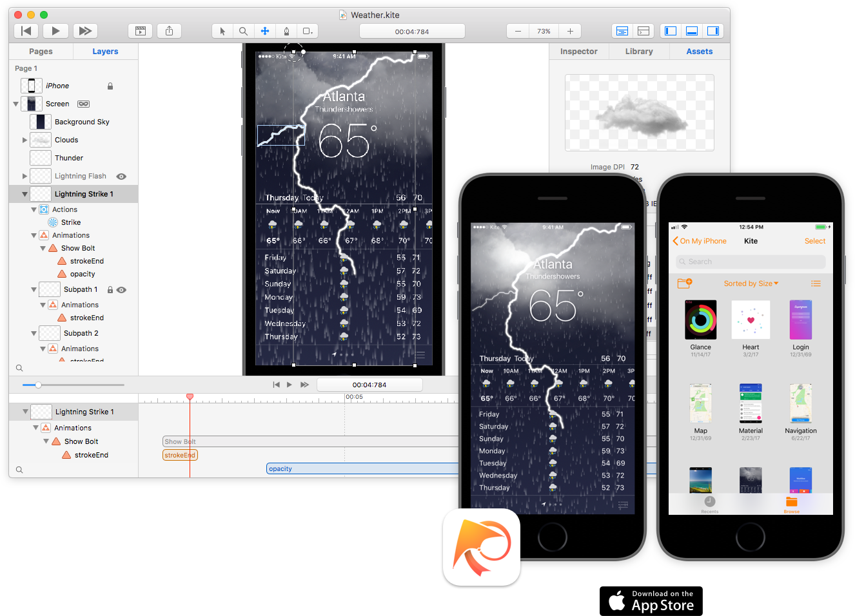Viewport: 855px width, 616px height.
Task: Toggle the canvas view mode icon
Action: coord(622,31)
